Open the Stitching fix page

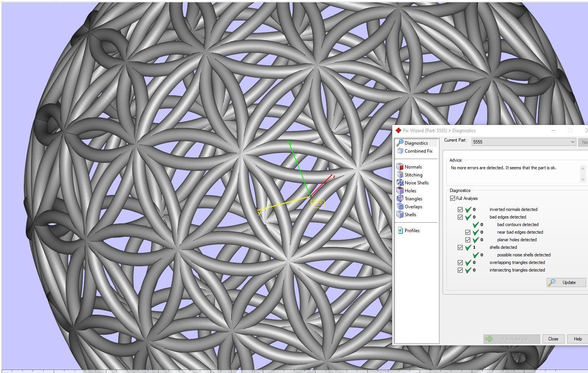pos(413,175)
